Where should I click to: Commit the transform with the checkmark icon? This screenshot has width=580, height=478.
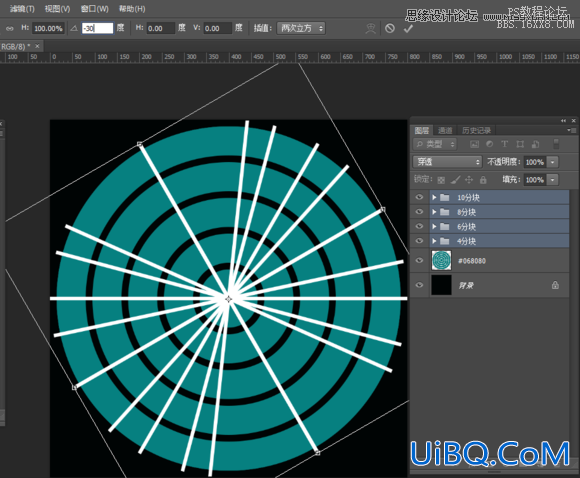[408, 28]
